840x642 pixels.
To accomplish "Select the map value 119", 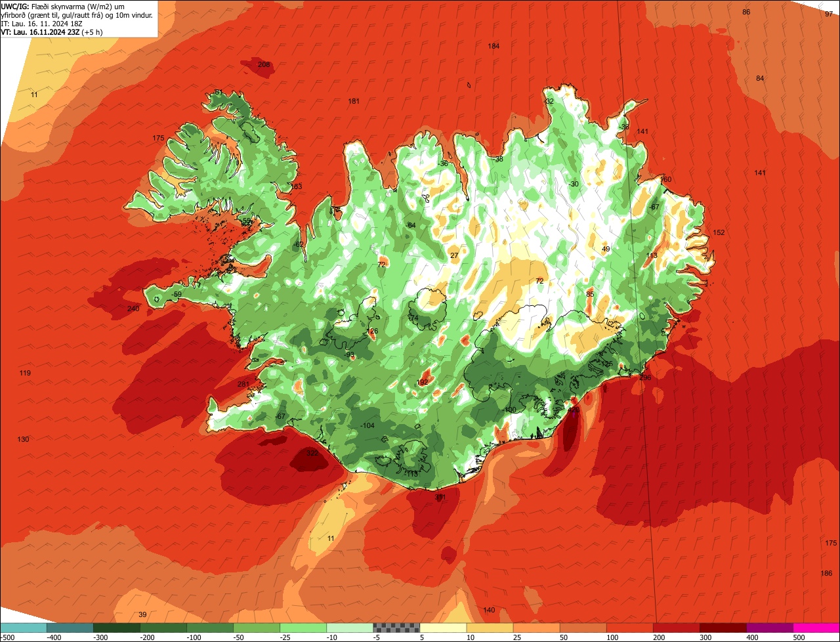I will click(25, 373).
